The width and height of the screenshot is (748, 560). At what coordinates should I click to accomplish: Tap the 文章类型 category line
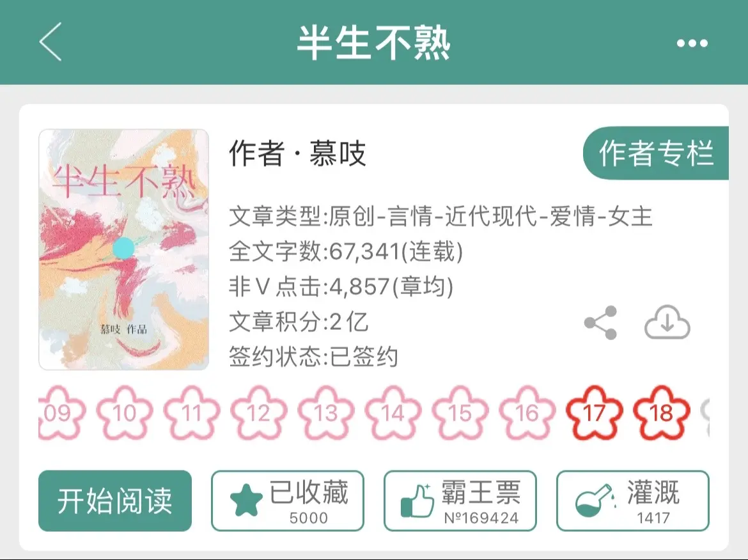[440, 216]
